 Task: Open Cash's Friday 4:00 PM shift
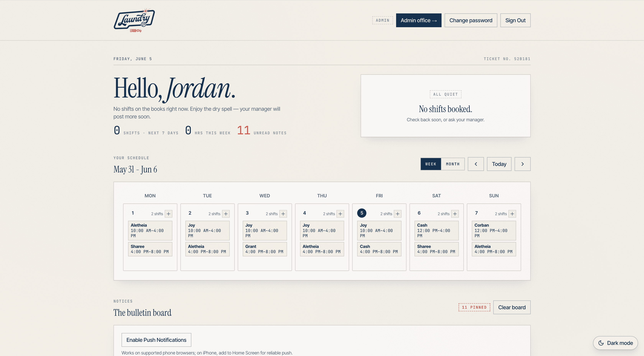379,249
